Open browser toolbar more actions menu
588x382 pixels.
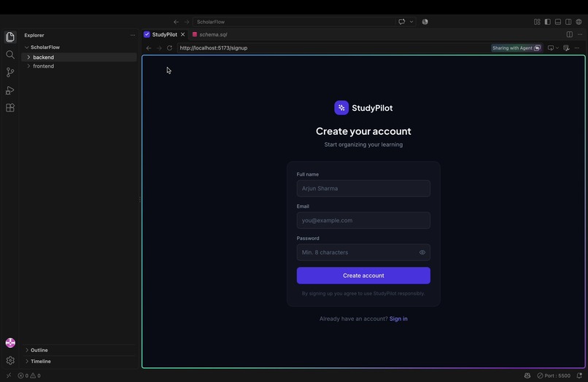pos(577,48)
